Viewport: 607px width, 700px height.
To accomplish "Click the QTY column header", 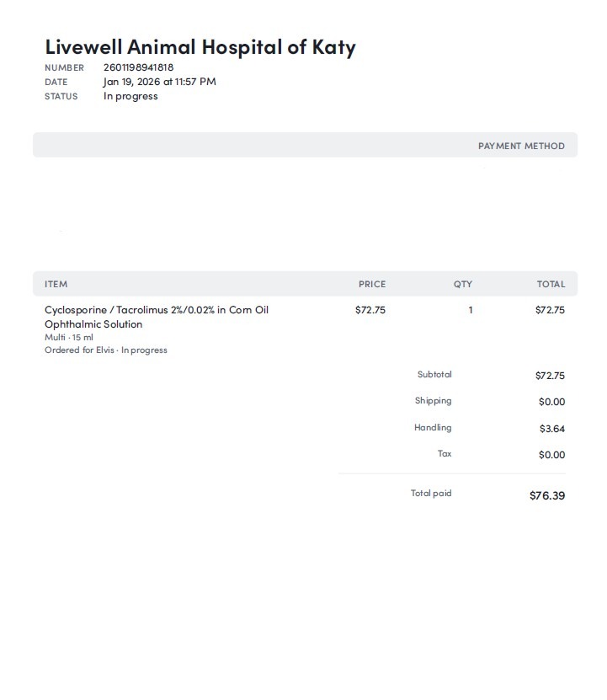I will coord(463,284).
